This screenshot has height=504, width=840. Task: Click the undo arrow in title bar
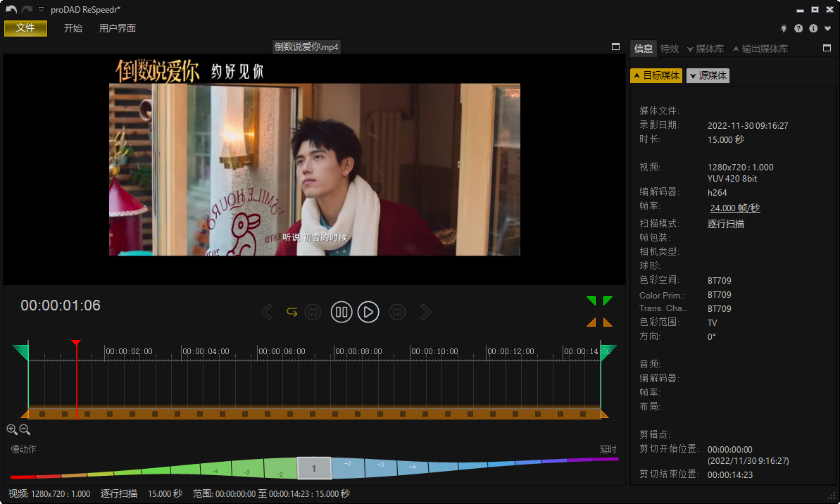point(11,10)
